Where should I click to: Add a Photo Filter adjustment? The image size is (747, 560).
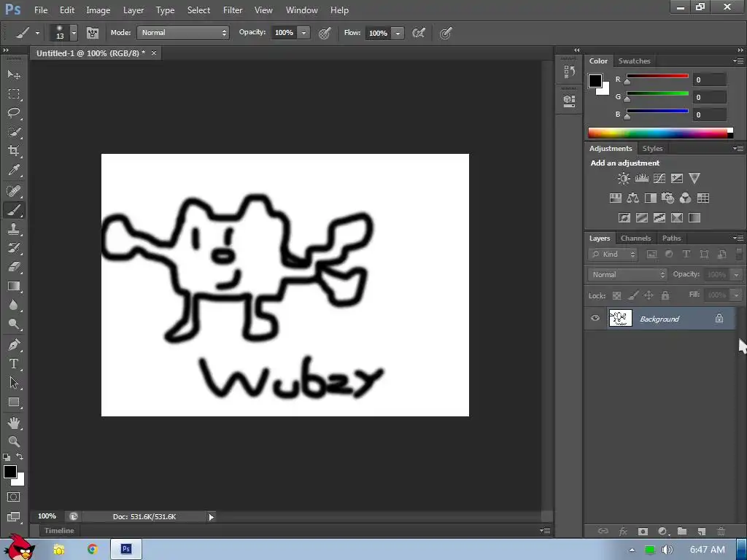click(668, 198)
